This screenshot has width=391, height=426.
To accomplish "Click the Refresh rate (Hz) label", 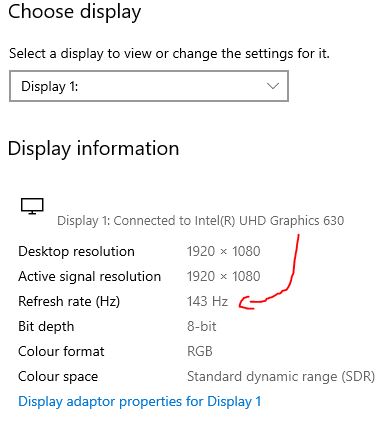I will coord(69,301).
